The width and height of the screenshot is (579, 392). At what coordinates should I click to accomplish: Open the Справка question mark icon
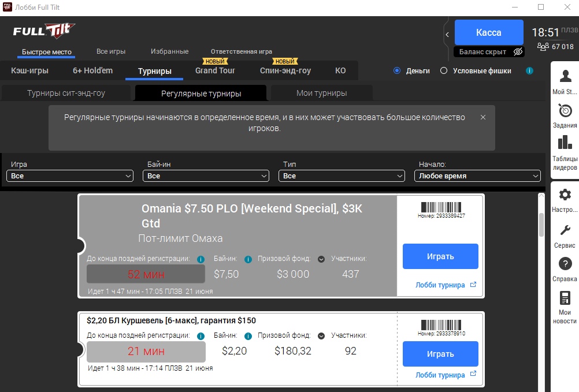point(565,264)
